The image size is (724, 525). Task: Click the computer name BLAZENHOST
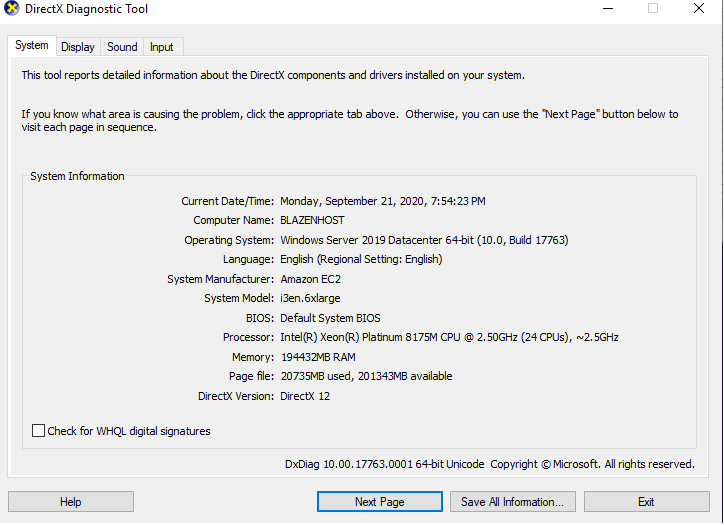point(312,220)
